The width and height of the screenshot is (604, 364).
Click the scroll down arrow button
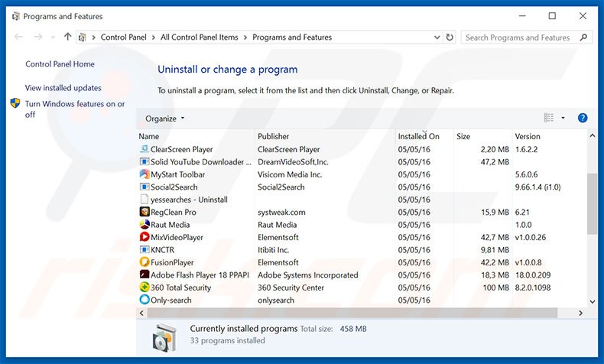click(x=592, y=301)
